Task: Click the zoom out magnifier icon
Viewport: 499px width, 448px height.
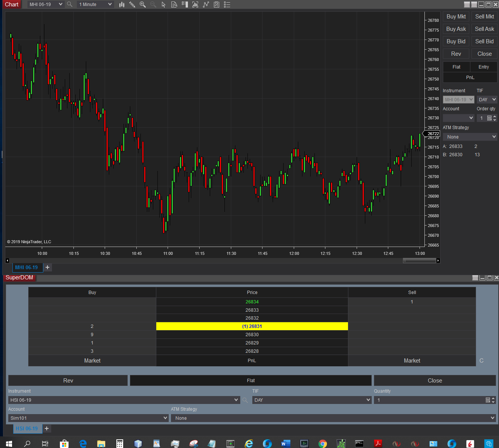Action: [x=153, y=5]
